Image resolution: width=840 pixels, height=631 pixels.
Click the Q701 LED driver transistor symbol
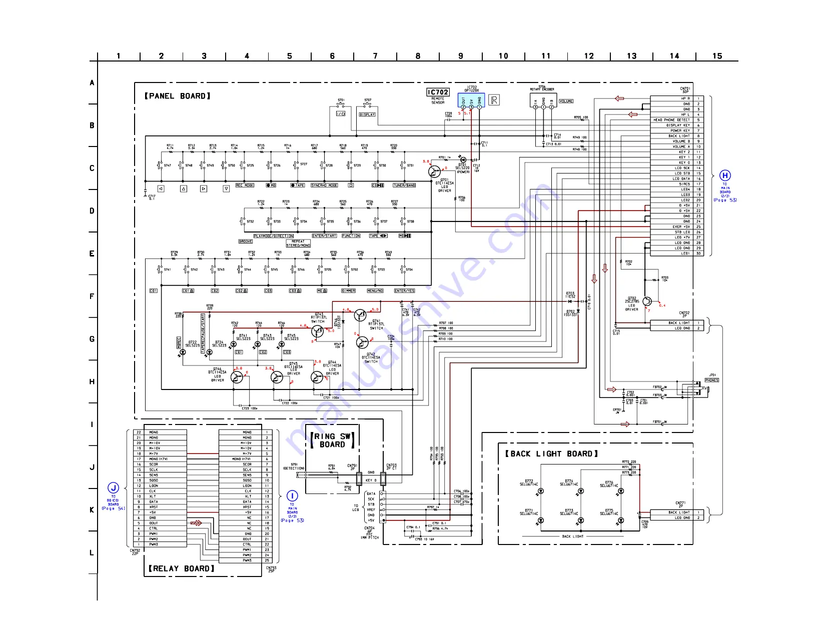434,171
